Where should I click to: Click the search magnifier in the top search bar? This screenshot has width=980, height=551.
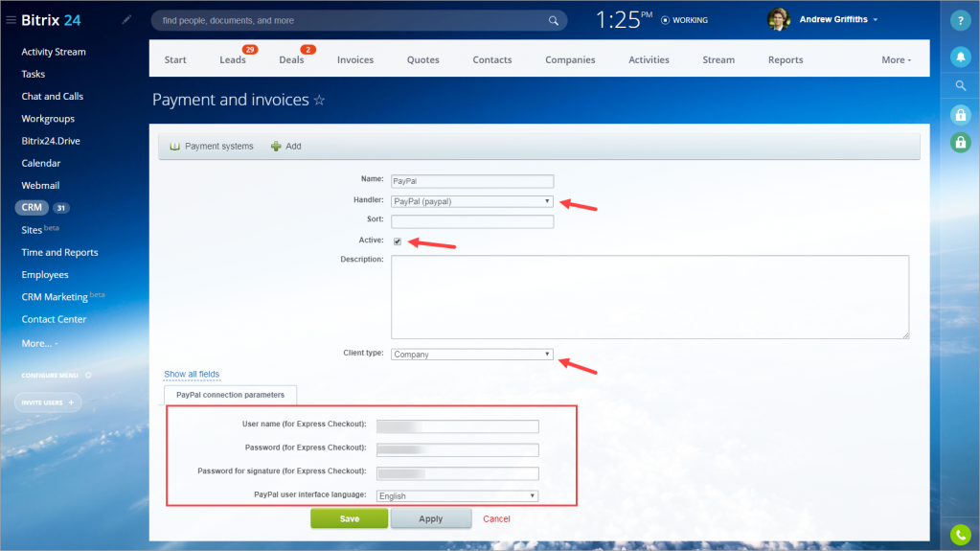pos(553,21)
